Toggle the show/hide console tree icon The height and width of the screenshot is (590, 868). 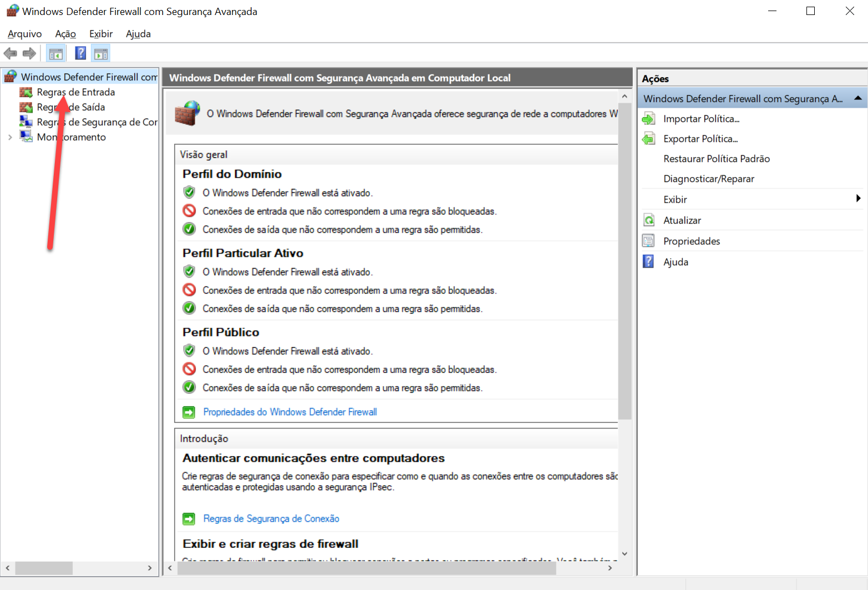56,54
